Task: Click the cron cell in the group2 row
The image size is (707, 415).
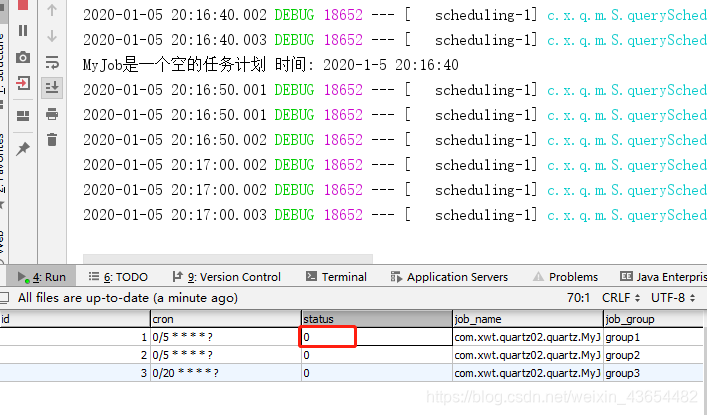Action: pos(225,355)
